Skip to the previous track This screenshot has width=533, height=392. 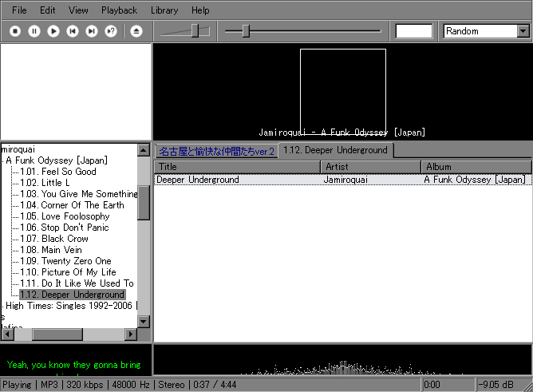73,31
